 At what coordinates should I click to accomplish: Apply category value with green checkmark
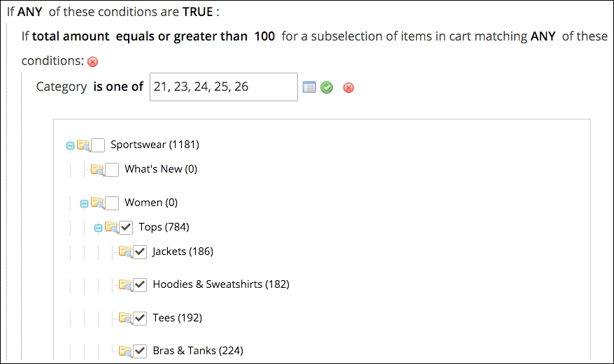(x=327, y=87)
